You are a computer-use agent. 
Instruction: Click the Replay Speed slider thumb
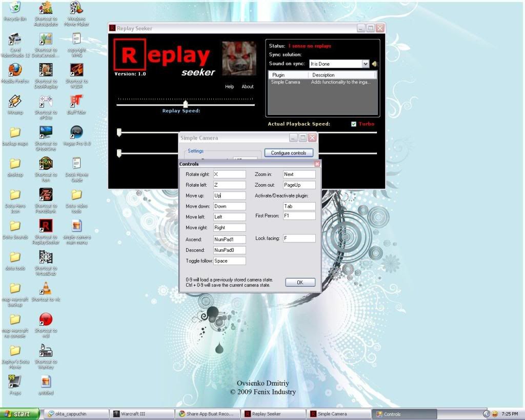186,104
